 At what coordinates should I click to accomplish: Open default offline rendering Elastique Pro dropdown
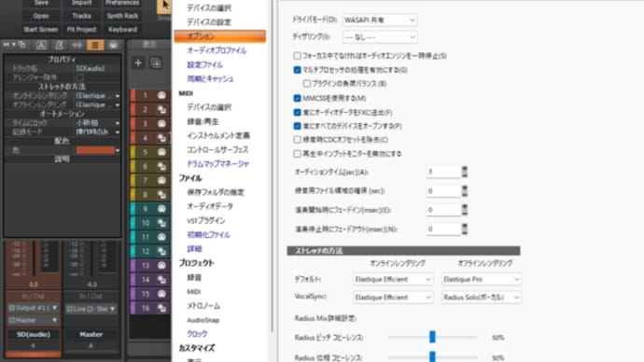click(x=482, y=279)
